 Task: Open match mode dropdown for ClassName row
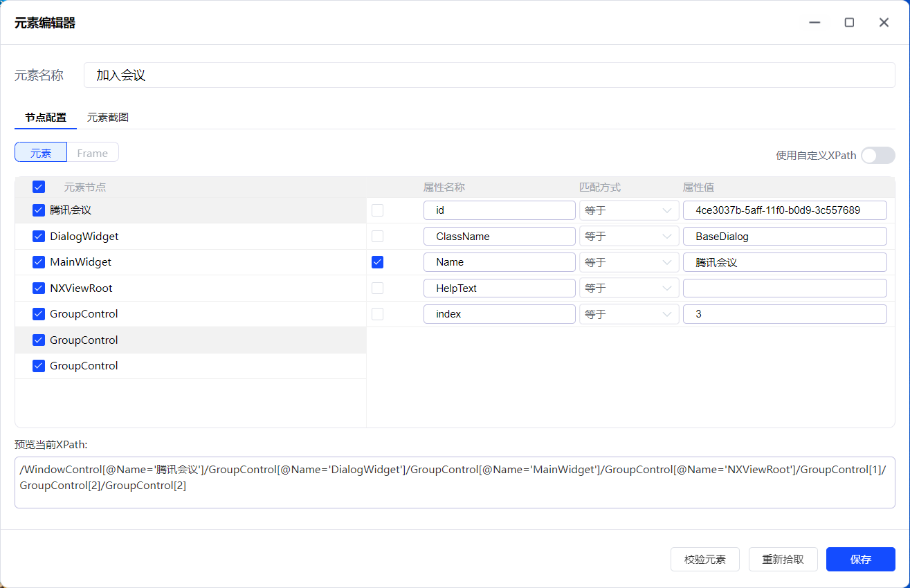pyautogui.click(x=628, y=237)
